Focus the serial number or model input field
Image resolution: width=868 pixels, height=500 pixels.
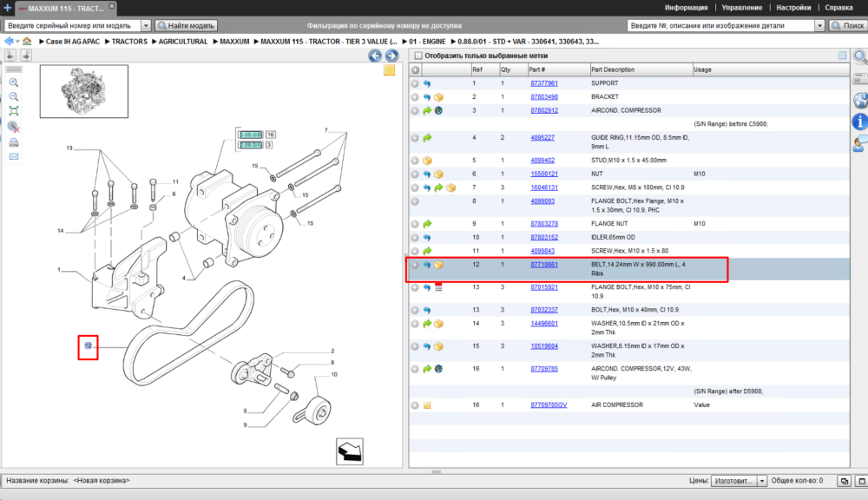(73, 25)
